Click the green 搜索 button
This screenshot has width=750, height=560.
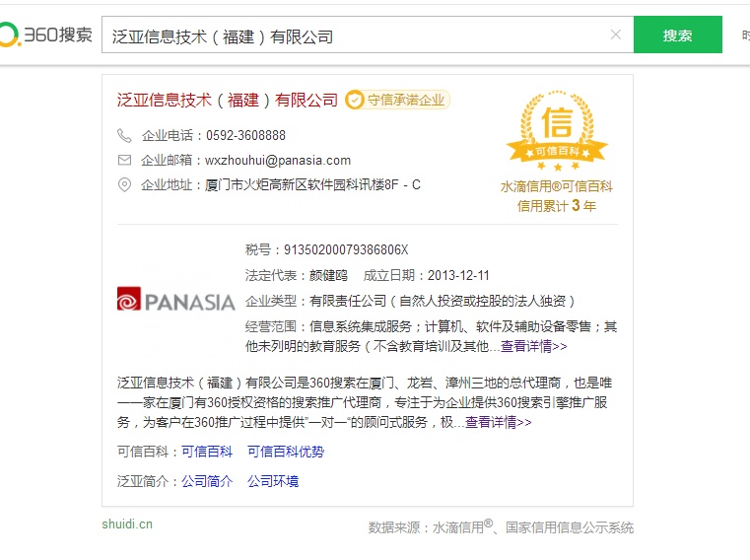click(x=677, y=35)
